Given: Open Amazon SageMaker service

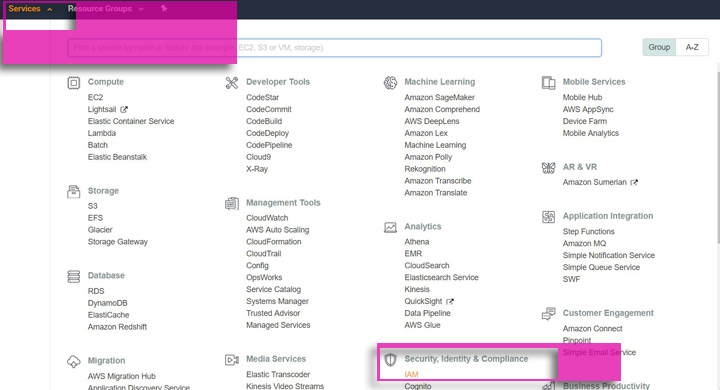Looking at the screenshot, I should coord(439,97).
